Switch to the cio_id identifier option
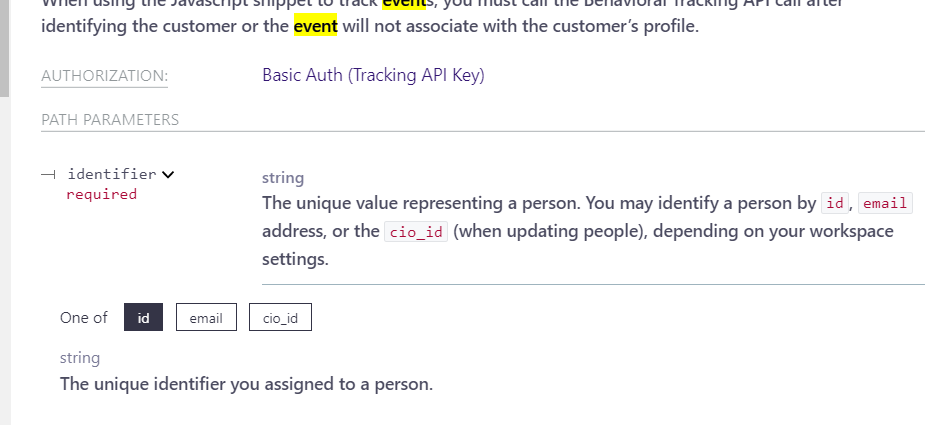 [280, 317]
